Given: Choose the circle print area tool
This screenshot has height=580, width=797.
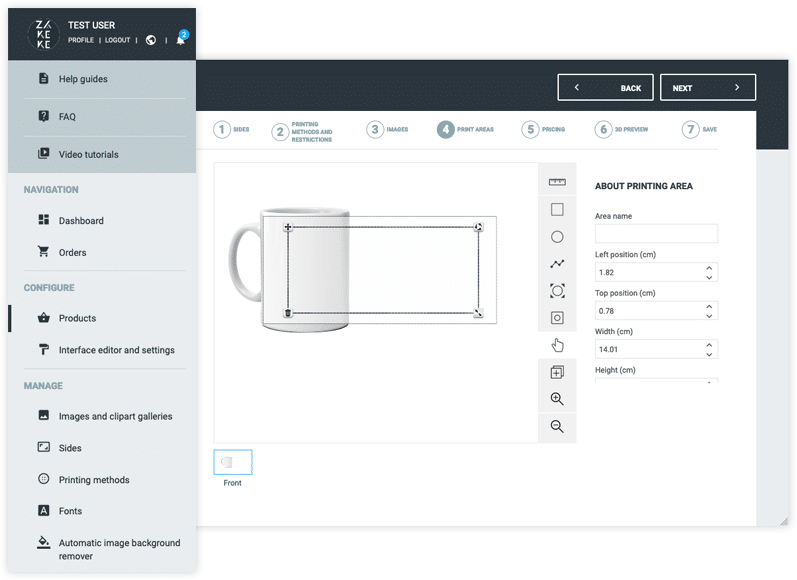Looking at the screenshot, I should (x=557, y=237).
